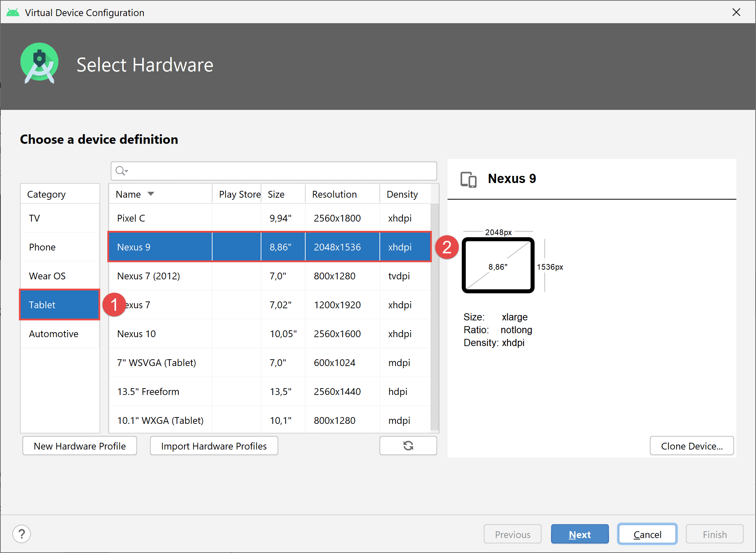Screen dimensions: 756x553
Task: Click the 10,05" size cell
Action: [283, 334]
